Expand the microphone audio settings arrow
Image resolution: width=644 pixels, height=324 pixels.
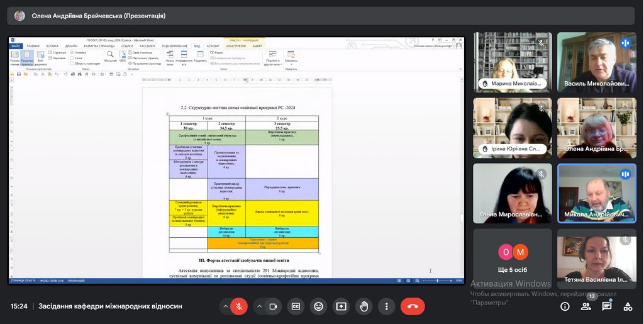[225, 306]
